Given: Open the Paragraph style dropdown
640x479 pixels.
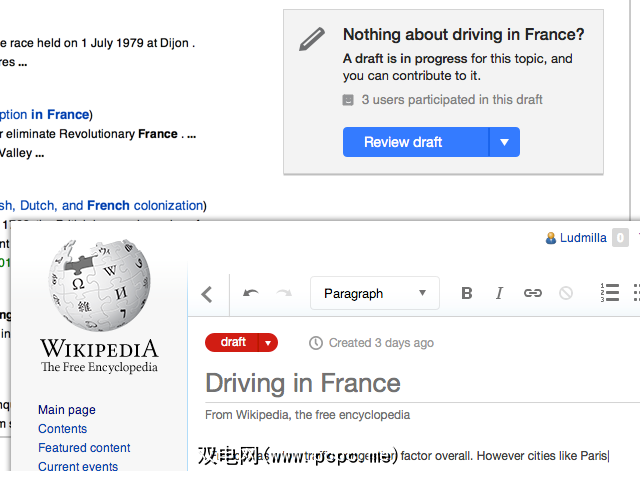Looking at the screenshot, I should [x=375, y=293].
